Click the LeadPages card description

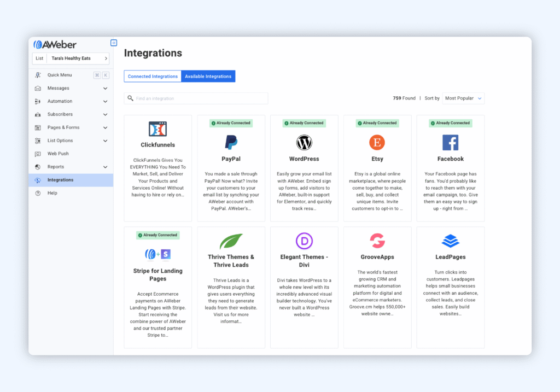(x=451, y=292)
